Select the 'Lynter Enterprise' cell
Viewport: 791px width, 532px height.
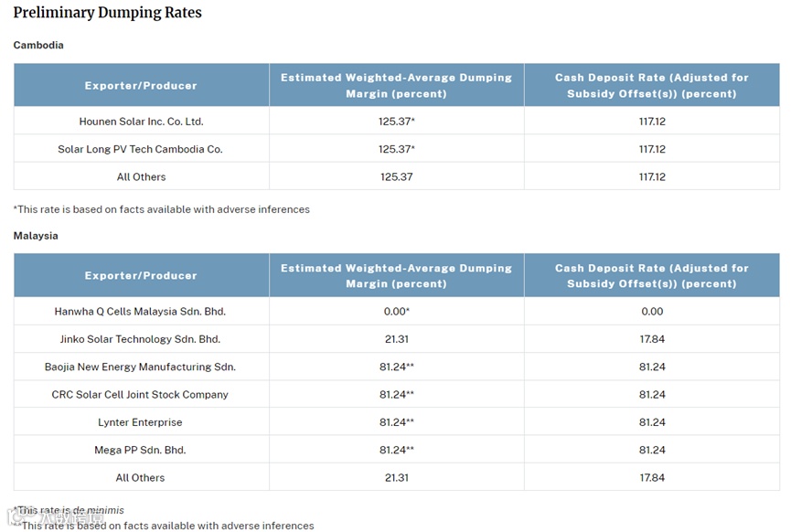point(140,422)
